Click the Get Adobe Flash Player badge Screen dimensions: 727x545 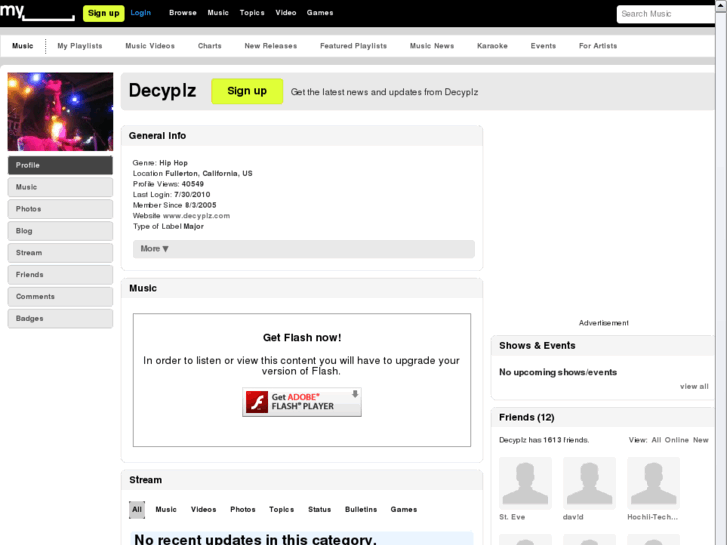(302, 402)
